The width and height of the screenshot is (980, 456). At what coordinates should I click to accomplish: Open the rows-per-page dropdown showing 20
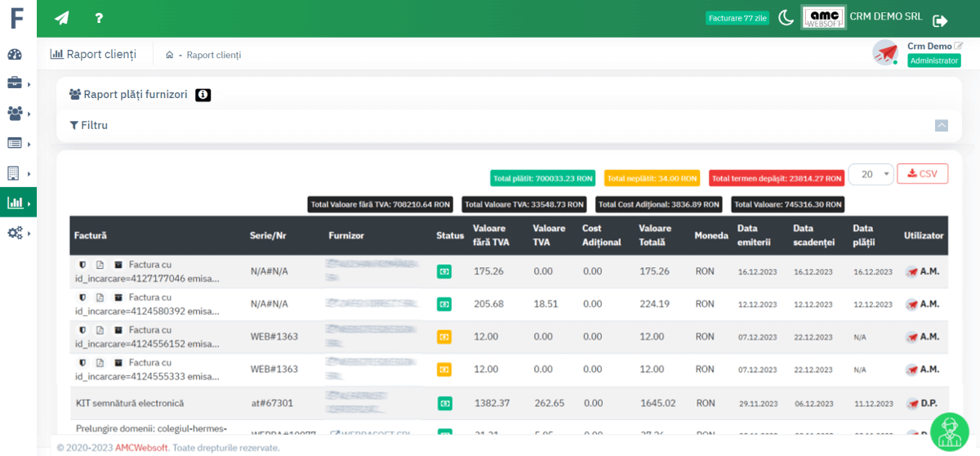click(871, 174)
